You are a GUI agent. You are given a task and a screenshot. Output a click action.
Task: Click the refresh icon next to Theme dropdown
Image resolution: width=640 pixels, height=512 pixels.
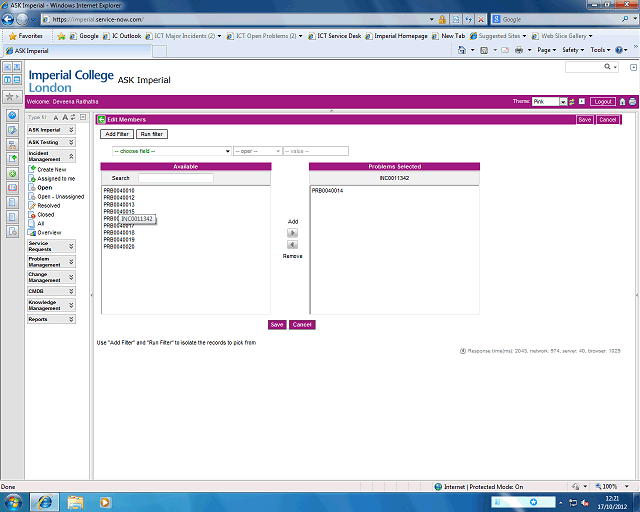[572, 102]
